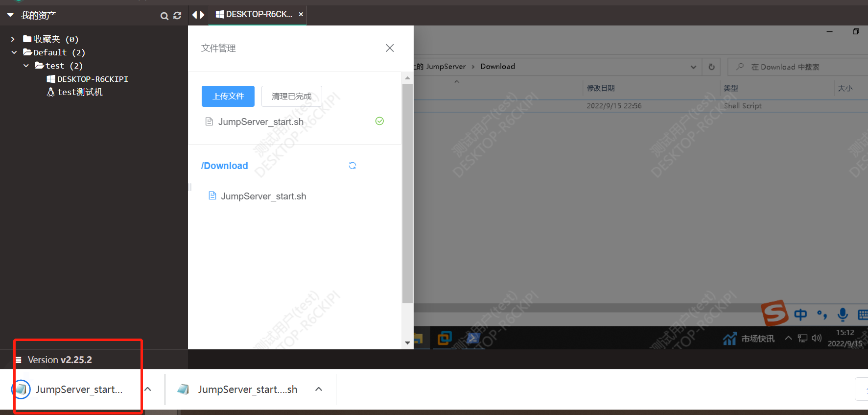Select JumpServer_start.sh under /Download

pos(263,196)
